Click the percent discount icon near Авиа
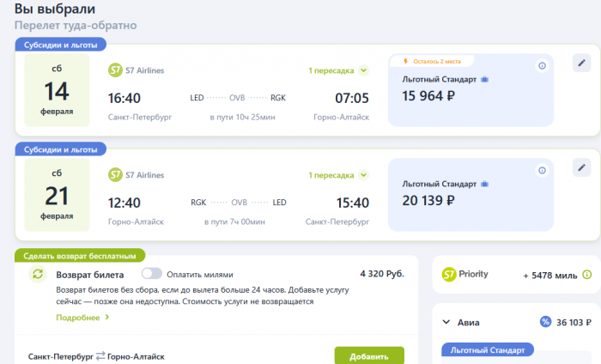Image resolution: width=601 pixels, height=364 pixels. [x=545, y=322]
